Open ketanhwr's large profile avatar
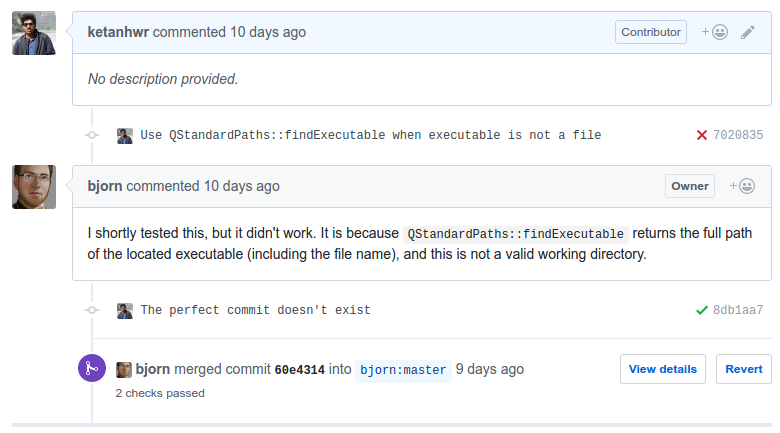Screen dimensions: 780x433 tap(34, 33)
